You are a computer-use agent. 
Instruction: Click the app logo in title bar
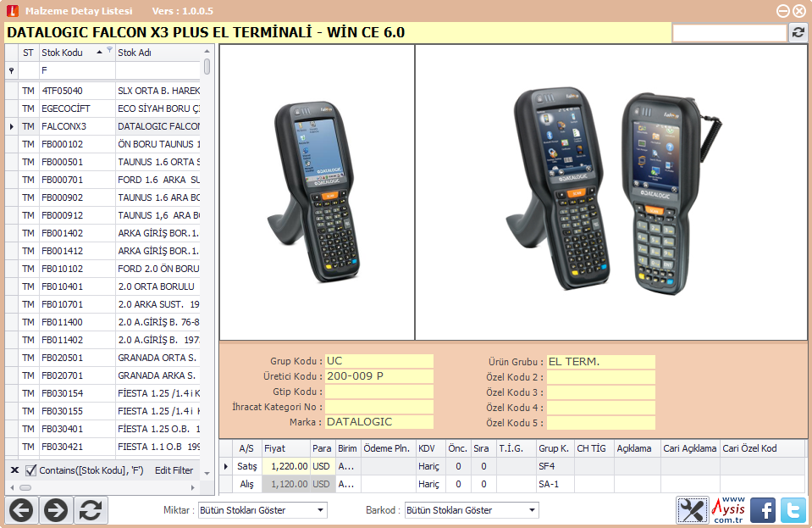pyautogui.click(x=12, y=11)
